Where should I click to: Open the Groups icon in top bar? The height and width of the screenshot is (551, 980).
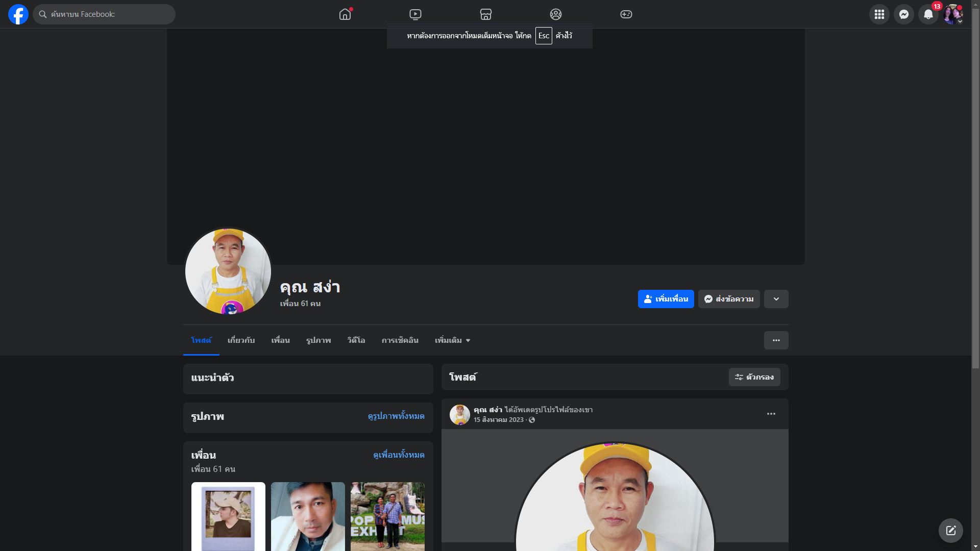pyautogui.click(x=556, y=14)
